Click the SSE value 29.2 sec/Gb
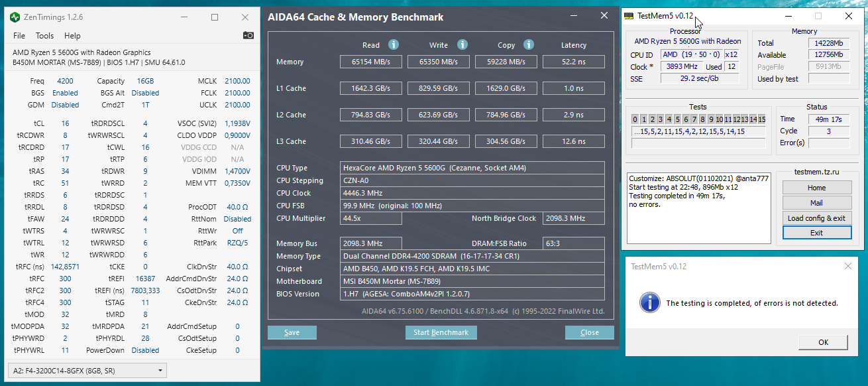Image resolution: width=868 pixels, height=386 pixels. [700, 78]
